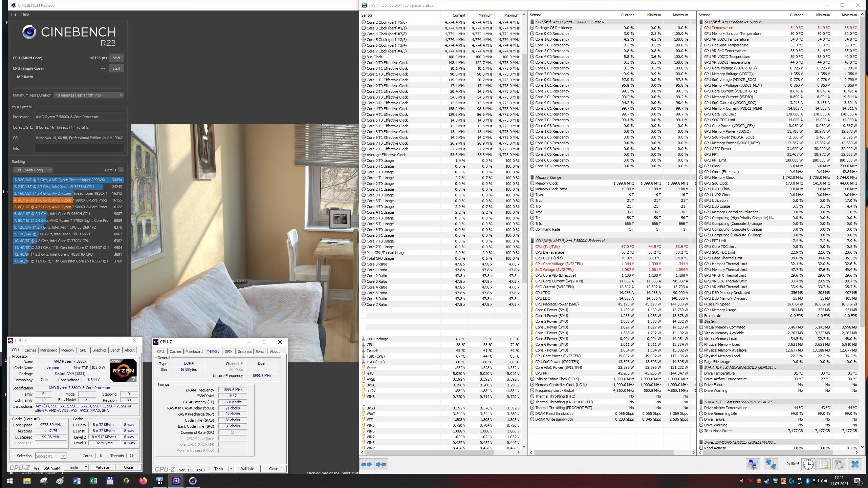Switch to Caches tab in CPU-Z CPU window
The image size is (868, 488).
coord(30,350)
